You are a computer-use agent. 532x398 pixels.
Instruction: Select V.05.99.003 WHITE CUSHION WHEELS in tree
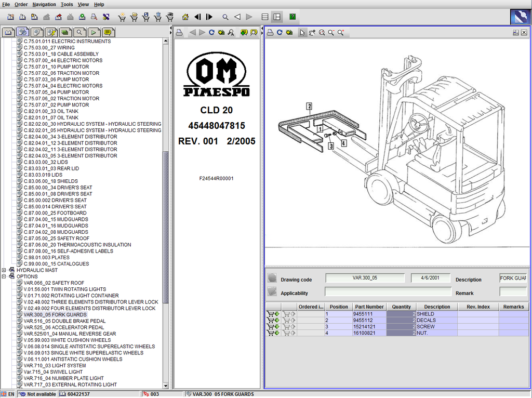point(67,340)
